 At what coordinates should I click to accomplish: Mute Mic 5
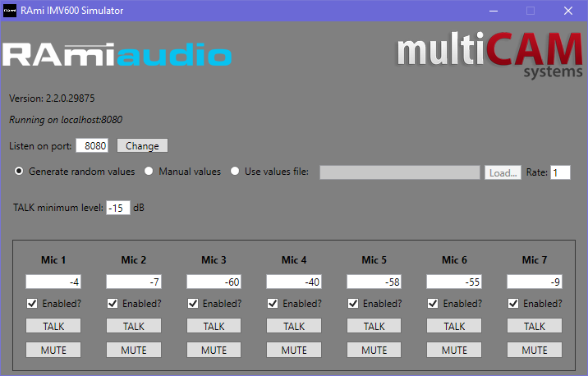(374, 350)
